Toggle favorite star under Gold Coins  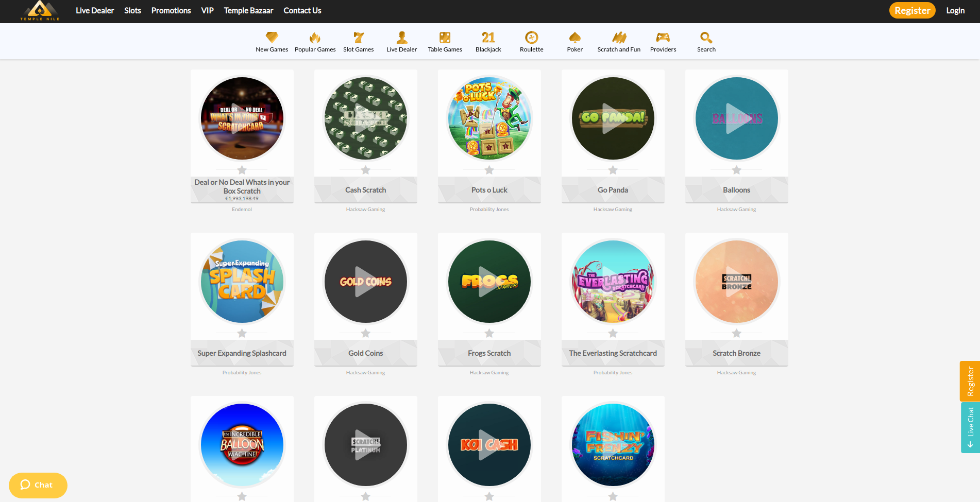pos(366,333)
